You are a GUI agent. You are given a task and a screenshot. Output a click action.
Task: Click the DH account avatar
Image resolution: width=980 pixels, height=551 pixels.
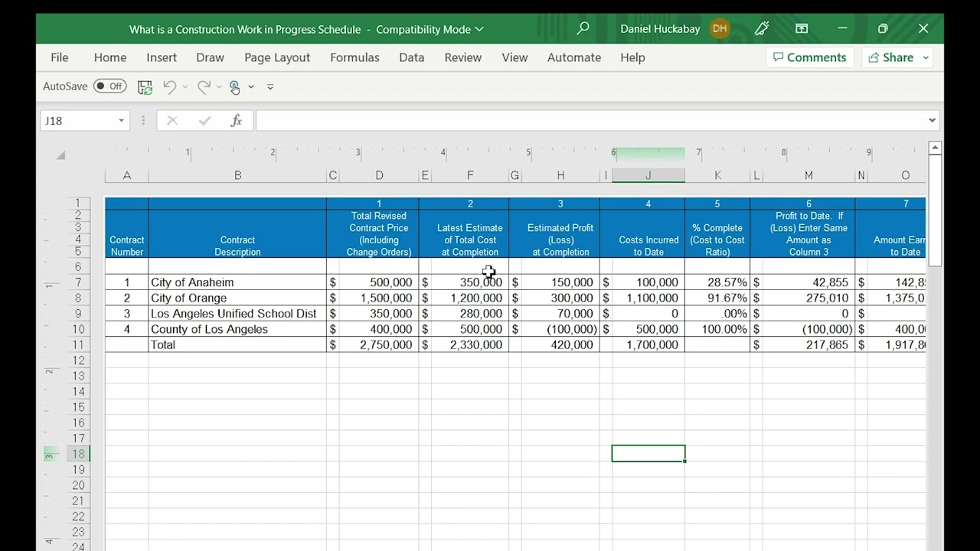720,29
